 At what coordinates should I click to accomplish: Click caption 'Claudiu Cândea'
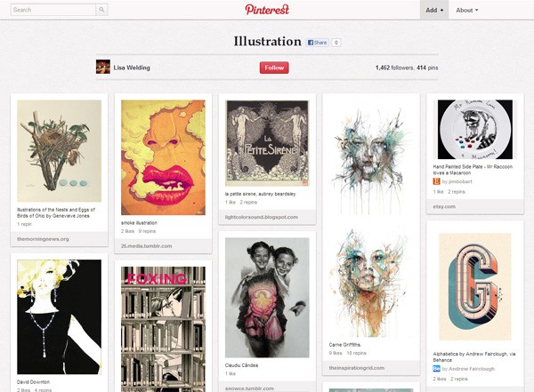pos(241,365)
